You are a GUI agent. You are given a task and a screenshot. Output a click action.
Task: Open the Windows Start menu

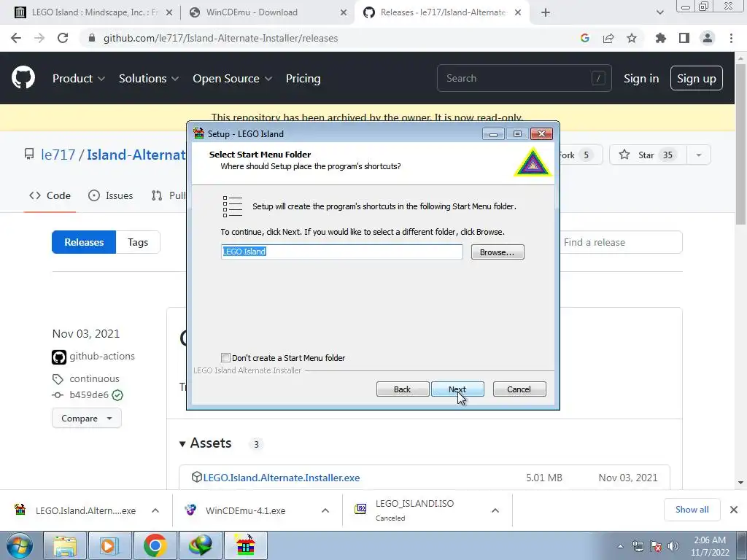point(19,545)
